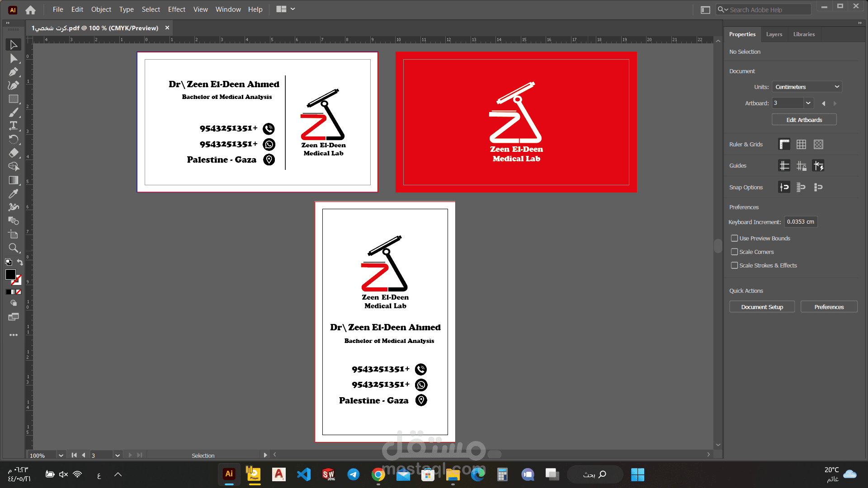Select the Rectangle tool
The height and width of the screenshot is (488, 868).
click(14, 99)
